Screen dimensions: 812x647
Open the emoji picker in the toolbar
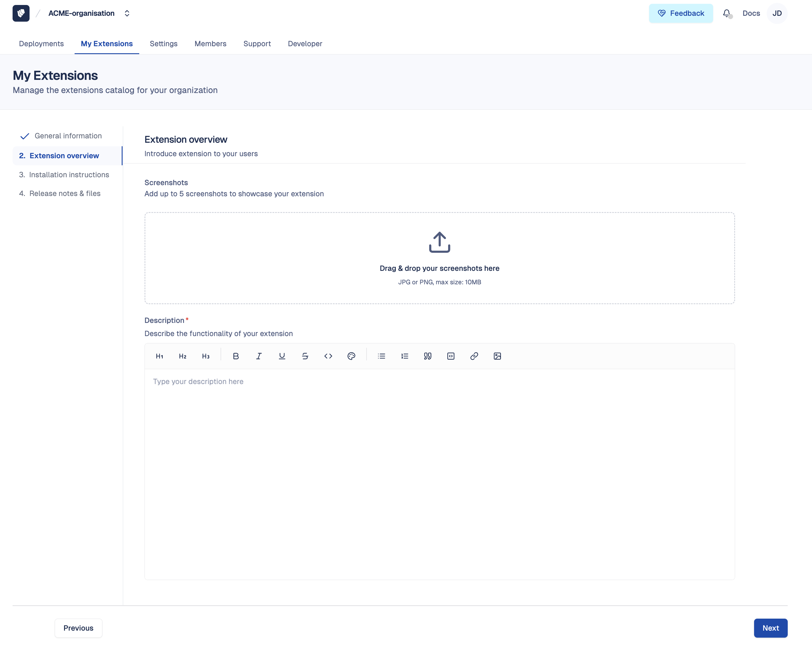pyautogui.click(x=351, y=356)
